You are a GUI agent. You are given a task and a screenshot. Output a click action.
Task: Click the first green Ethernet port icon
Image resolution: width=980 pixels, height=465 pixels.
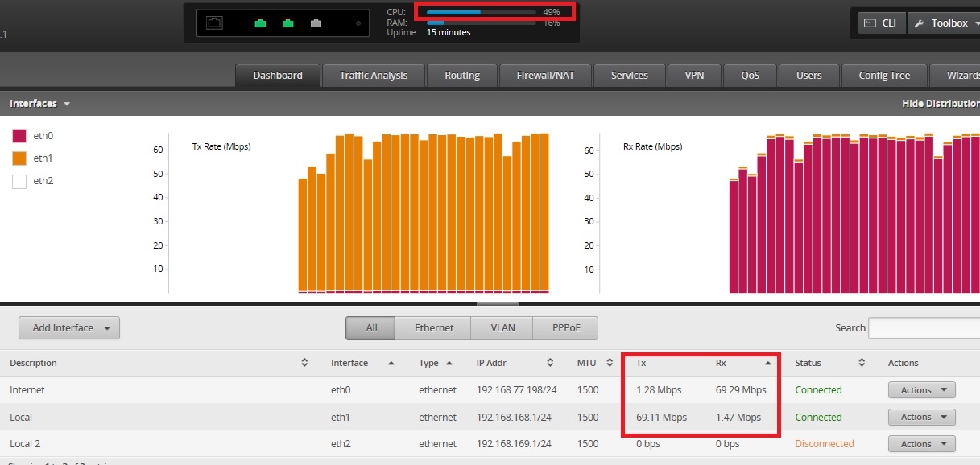pyautogui.click(x=260, y=23)
